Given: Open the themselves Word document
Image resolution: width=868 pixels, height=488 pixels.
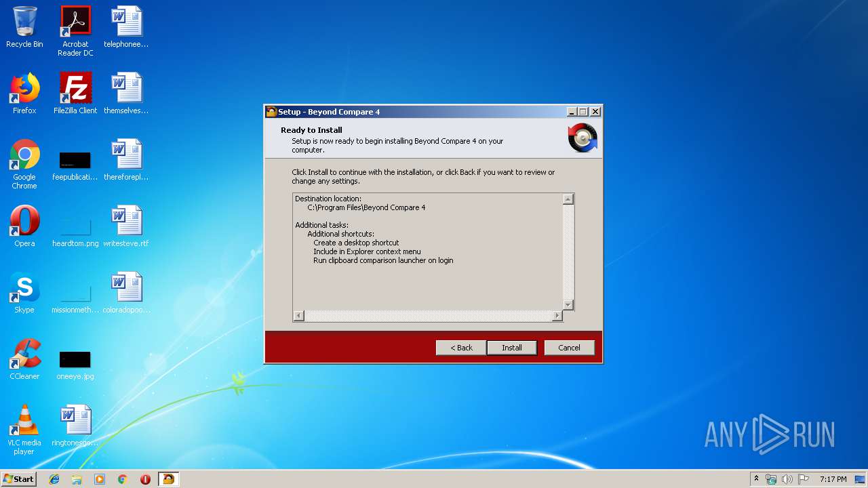Looking at the screenshot, I should (126, 94).
